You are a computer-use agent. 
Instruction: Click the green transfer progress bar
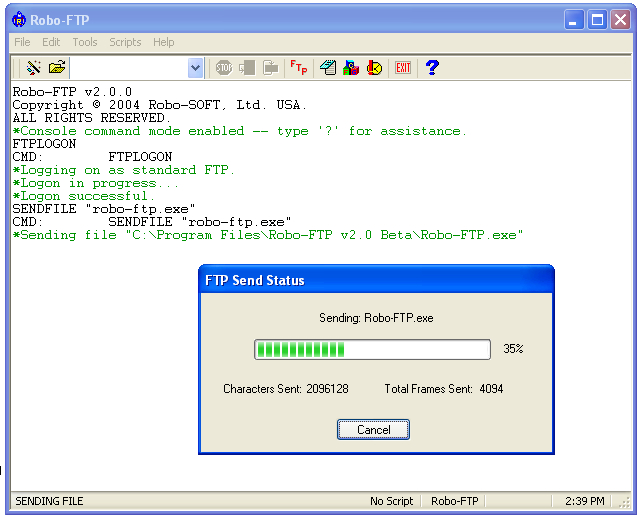[372, 349]
